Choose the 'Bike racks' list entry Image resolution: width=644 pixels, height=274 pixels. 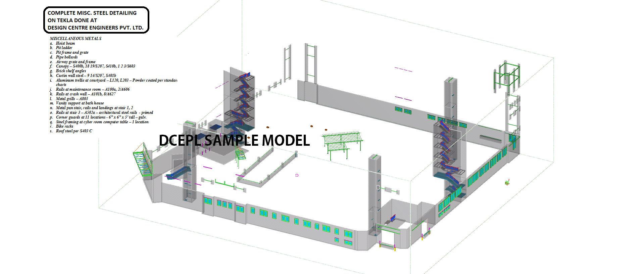64,126
